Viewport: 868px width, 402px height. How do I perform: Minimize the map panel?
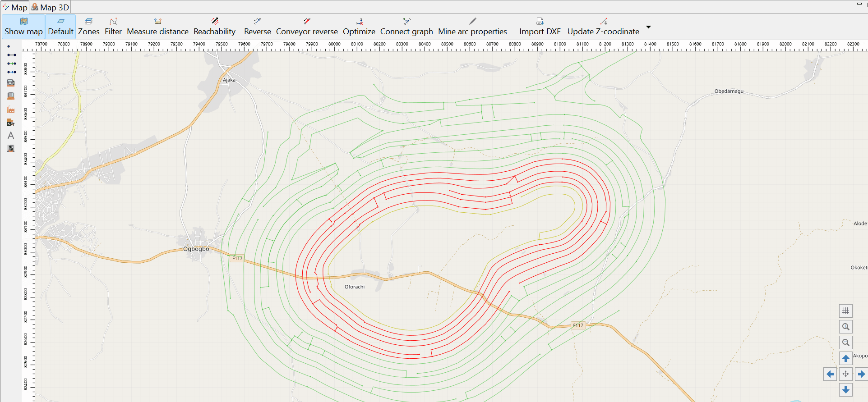(859, 4)
